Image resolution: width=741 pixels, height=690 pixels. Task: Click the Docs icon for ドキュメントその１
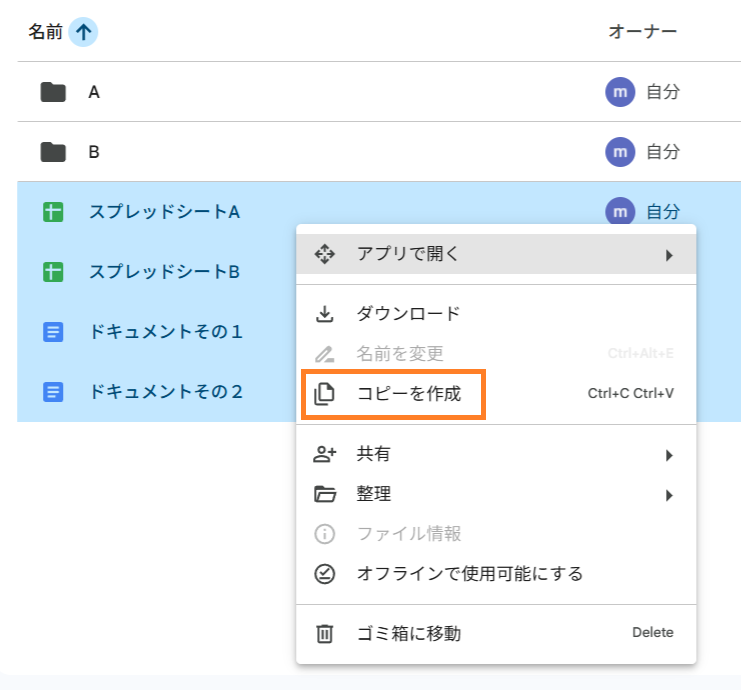point(53,332)
